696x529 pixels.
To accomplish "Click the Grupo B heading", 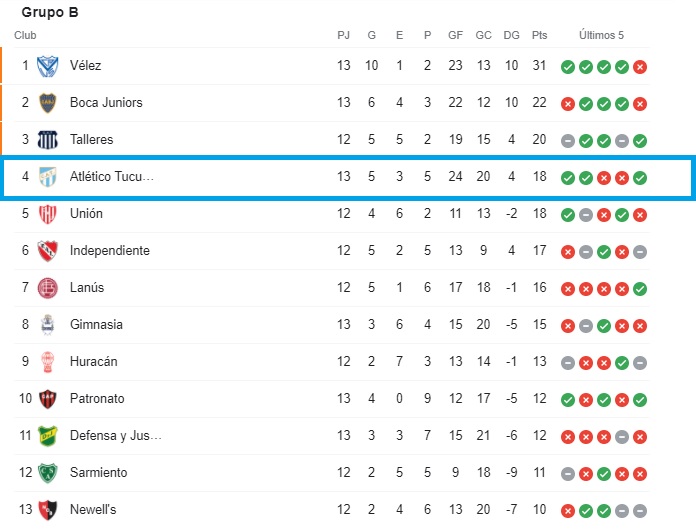I will (x=50, y=13).
